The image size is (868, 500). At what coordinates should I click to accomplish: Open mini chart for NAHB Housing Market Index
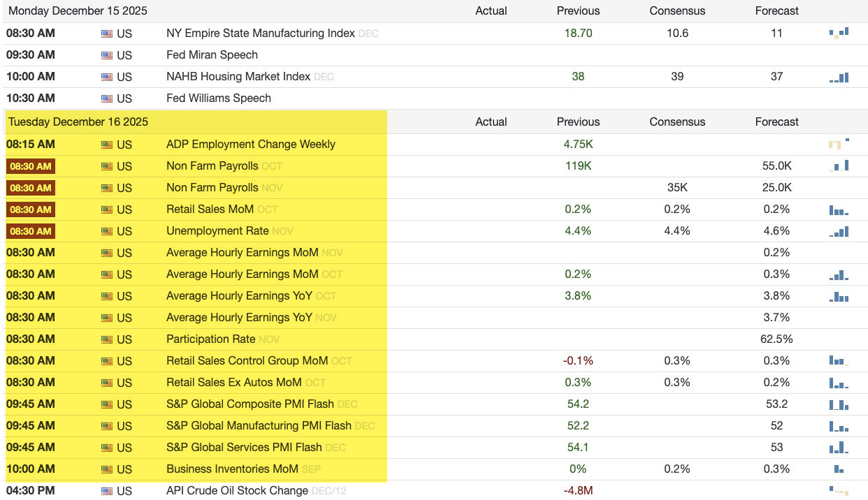[839, 77]
